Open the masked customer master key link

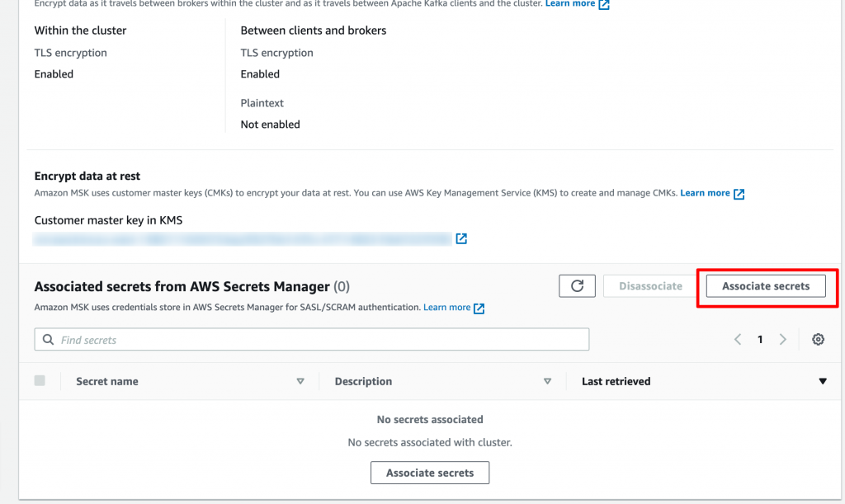click(243, 238)
